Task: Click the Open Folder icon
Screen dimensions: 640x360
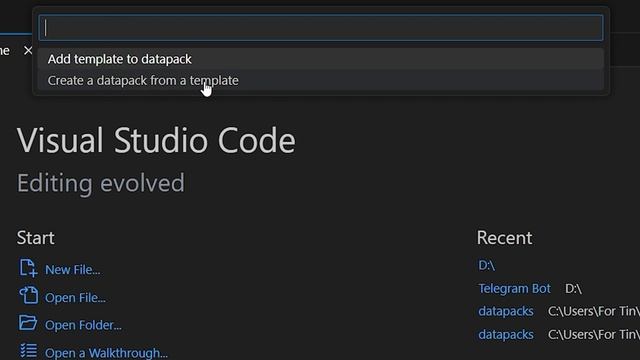Action: [x=28, y=323]
